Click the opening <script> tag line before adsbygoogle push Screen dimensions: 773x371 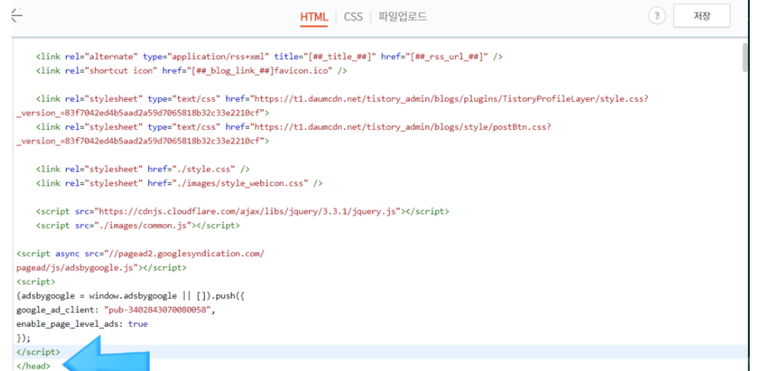point(35,282)
